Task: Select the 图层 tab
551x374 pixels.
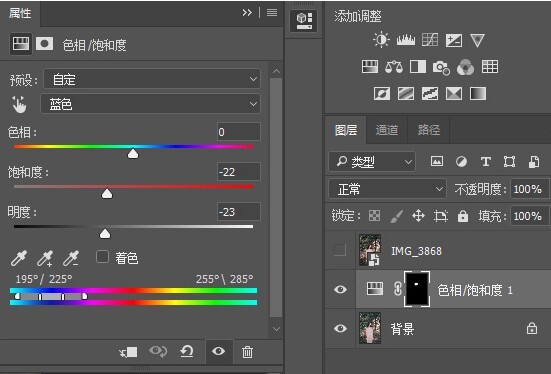Action: coord(346,130)
